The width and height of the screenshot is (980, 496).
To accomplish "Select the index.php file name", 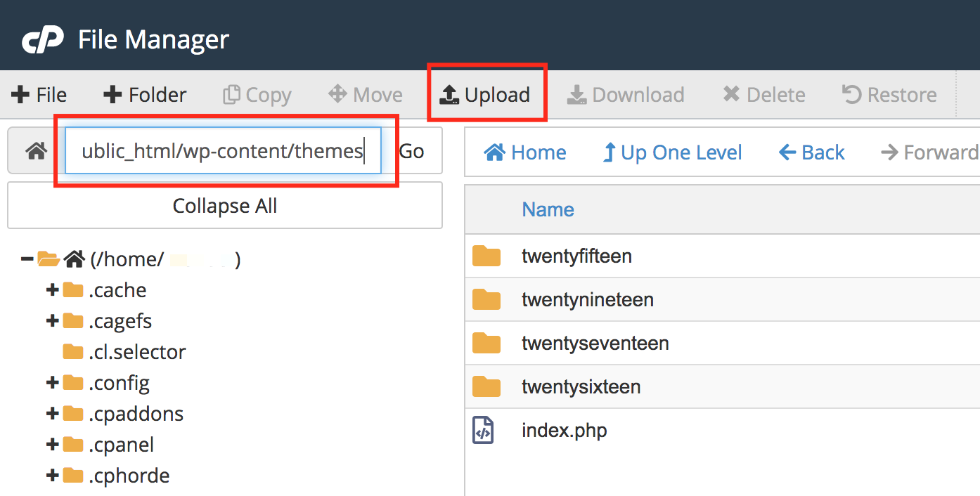I will 564,430.
